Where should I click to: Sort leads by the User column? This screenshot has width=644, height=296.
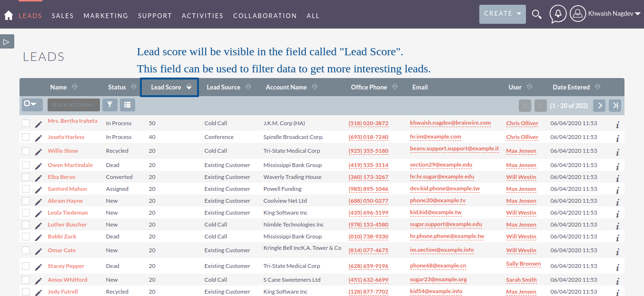[x=520, y=87]
